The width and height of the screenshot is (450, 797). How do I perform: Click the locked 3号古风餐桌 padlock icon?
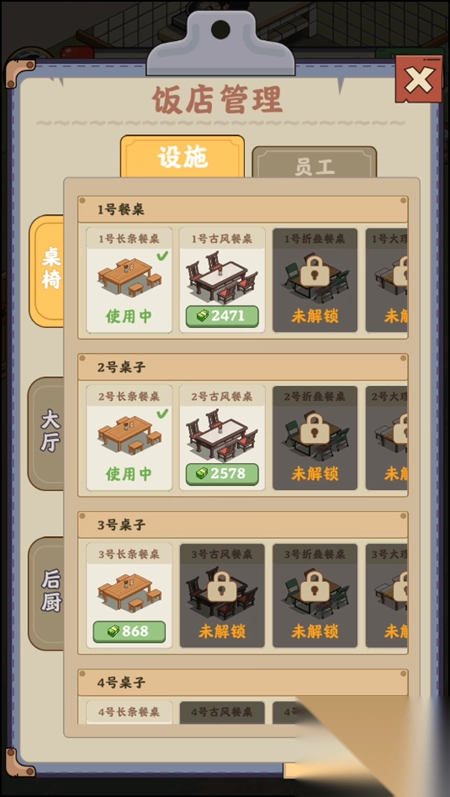tap(222, 587)
